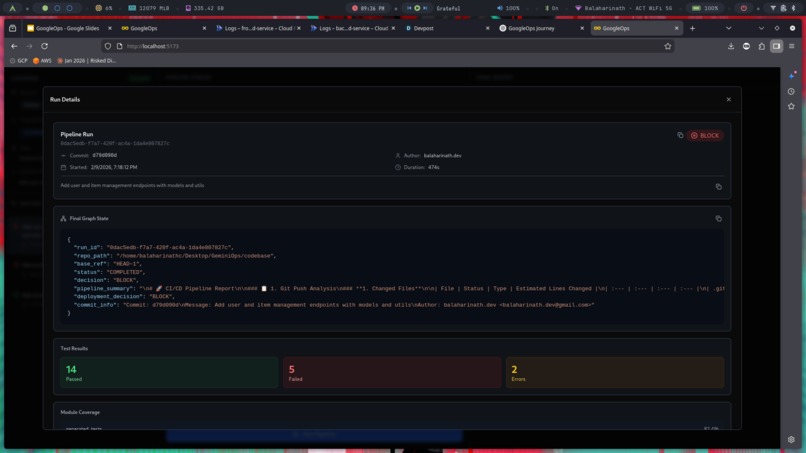Click the repo_path line in JSON
Screen dimensions: 806x453
pos(175,256)
